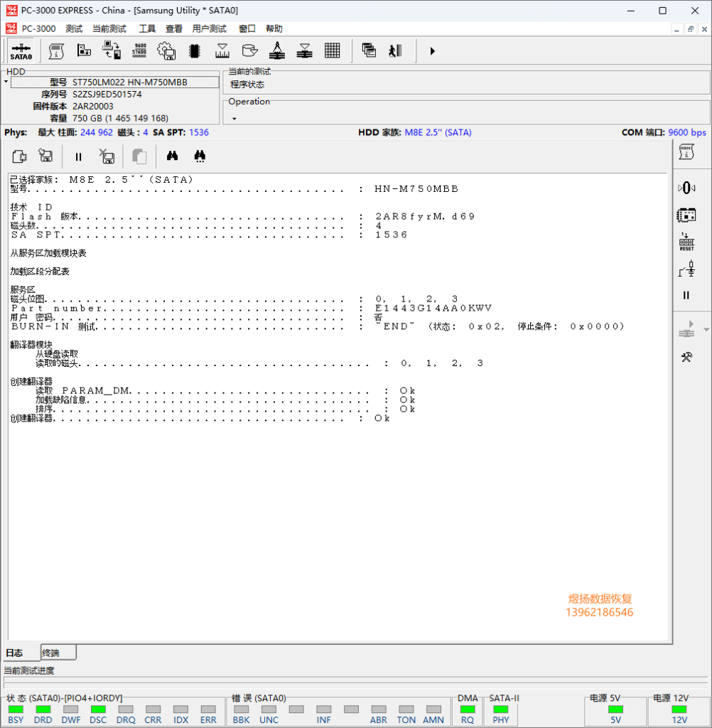This screenshot has width=712, height=728.
Task: Click the disk cylinder with arrow icon
Action: tap(249, 50)
